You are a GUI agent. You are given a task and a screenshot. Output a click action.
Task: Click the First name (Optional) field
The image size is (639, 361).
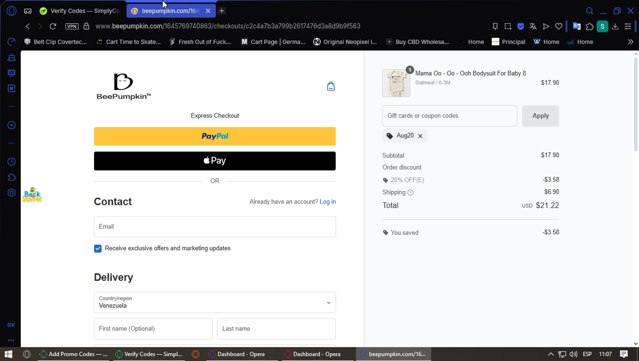click(153, 328)
